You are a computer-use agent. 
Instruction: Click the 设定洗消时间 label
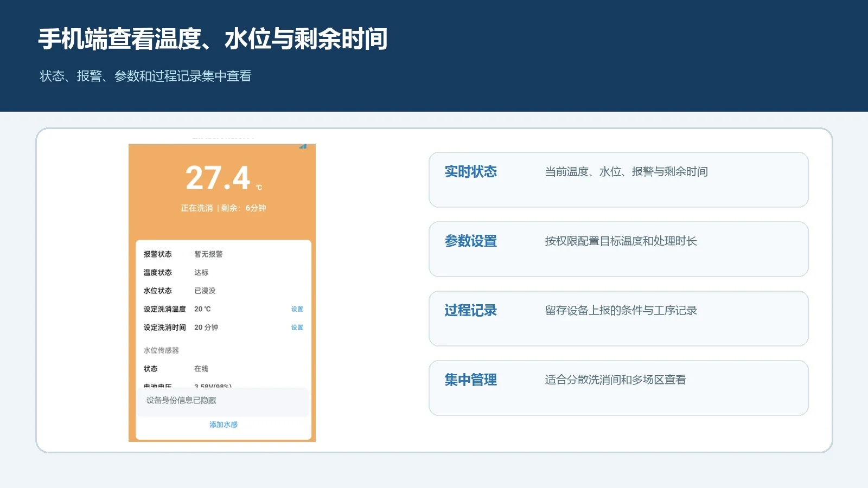(x=164, y=328)
